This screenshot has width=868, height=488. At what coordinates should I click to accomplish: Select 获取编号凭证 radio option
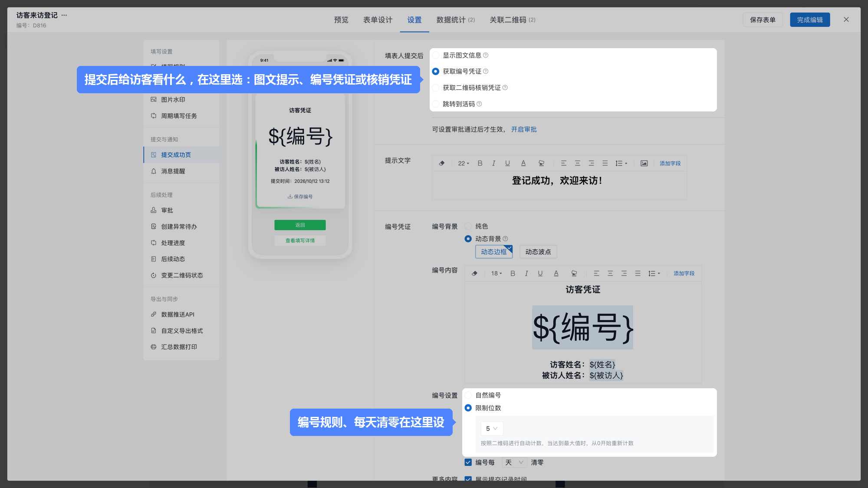[436, 71]
